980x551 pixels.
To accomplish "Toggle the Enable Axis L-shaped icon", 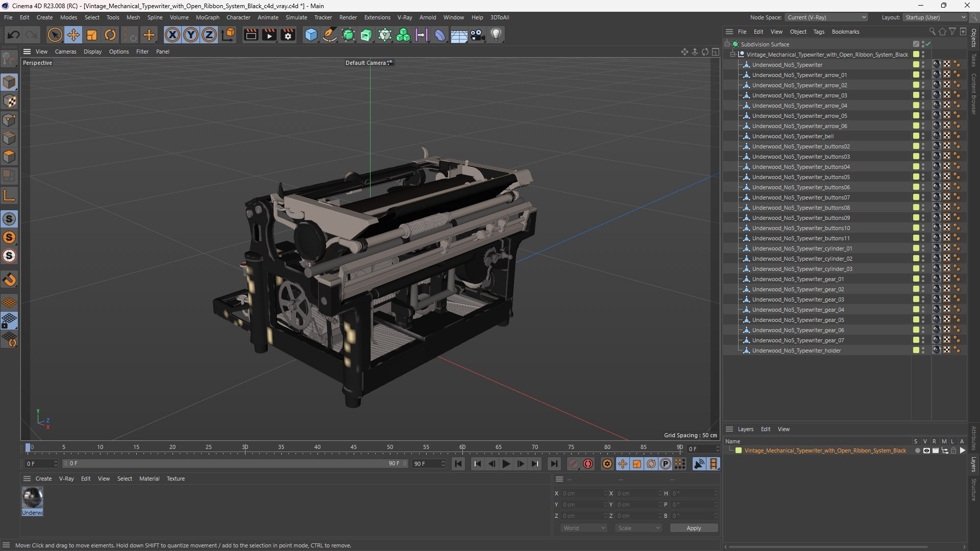I will 9,195.
